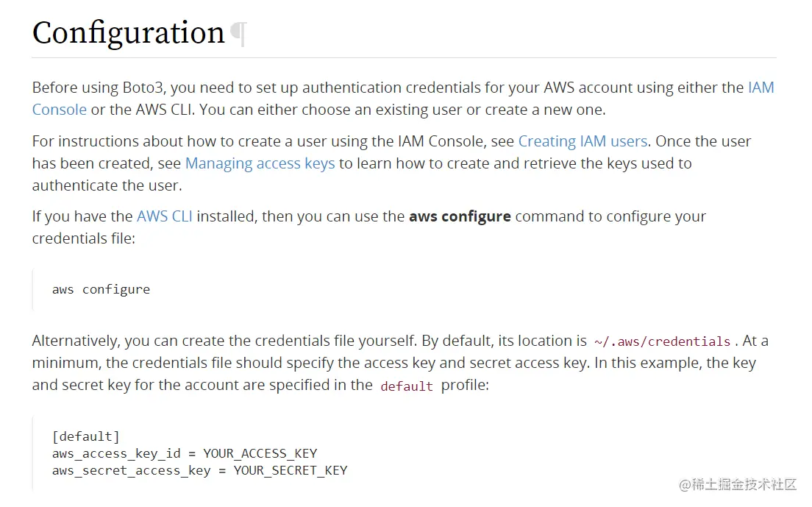Click the YOUR_ACCESS_KEY placeholder value
Screen dimensions: 812x507
pyautogui.click(x=260, y=454)
